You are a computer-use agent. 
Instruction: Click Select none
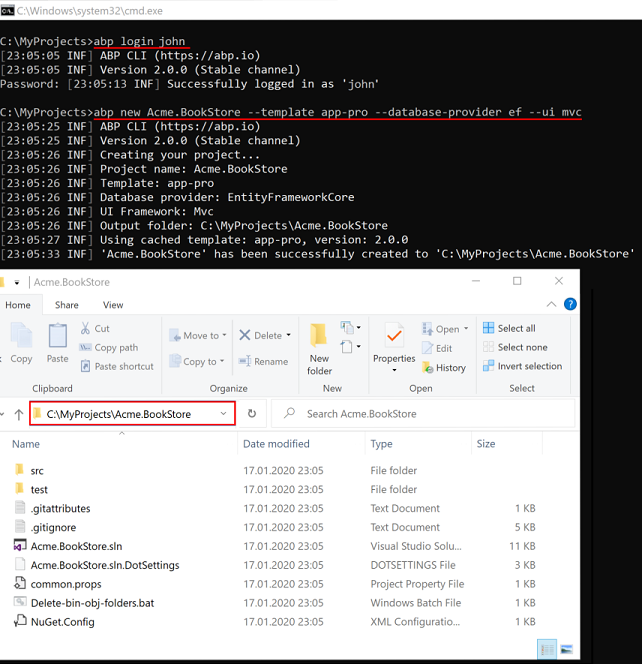(515, 347)
